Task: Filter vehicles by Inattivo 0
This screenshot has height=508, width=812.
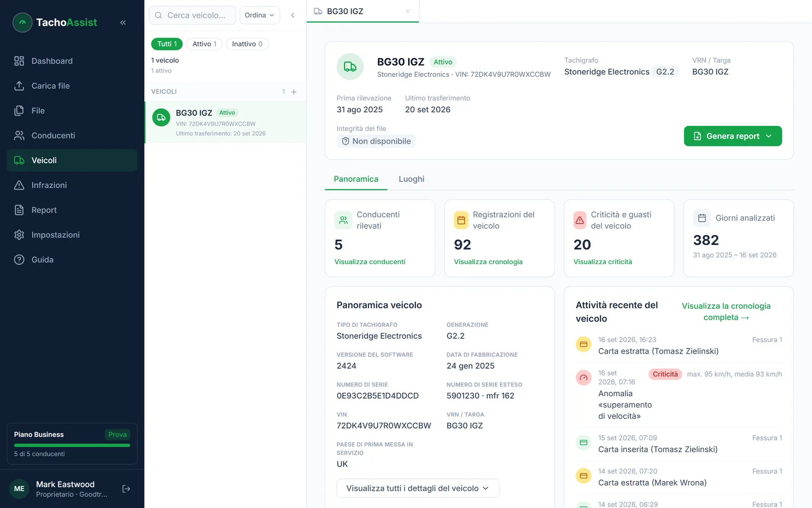Action: click(247, 44)
